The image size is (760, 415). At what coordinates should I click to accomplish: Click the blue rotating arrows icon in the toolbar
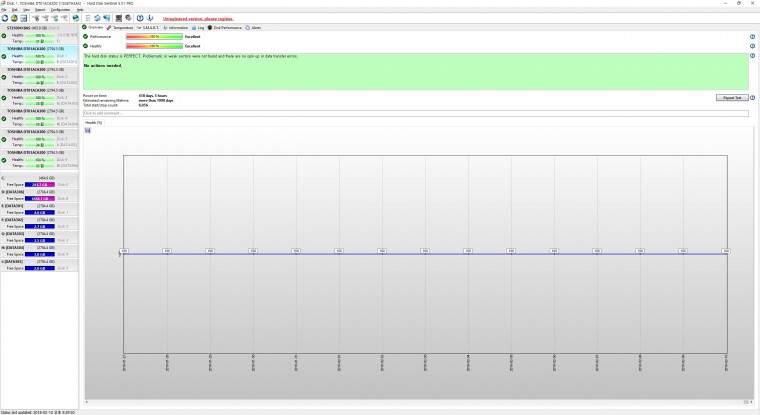pos(97,18)
